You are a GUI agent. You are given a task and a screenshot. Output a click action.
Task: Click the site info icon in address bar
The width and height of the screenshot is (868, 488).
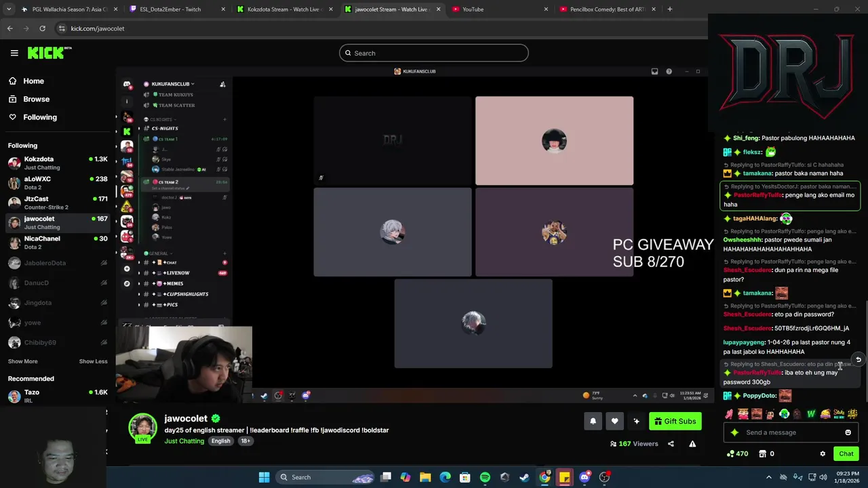[62, 28]
